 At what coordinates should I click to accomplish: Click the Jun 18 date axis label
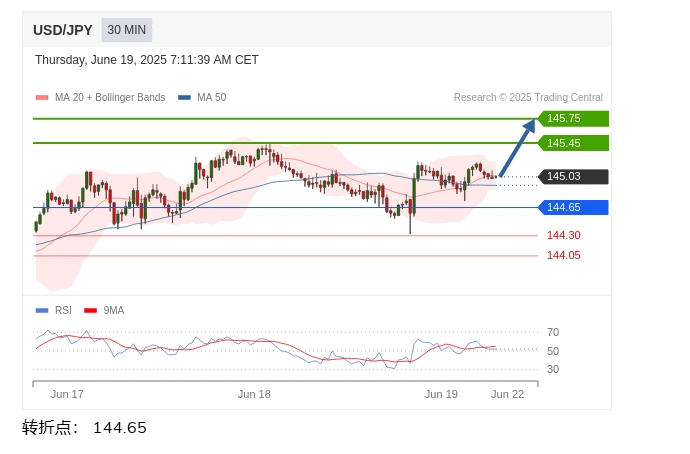click(x=254, y=394)
